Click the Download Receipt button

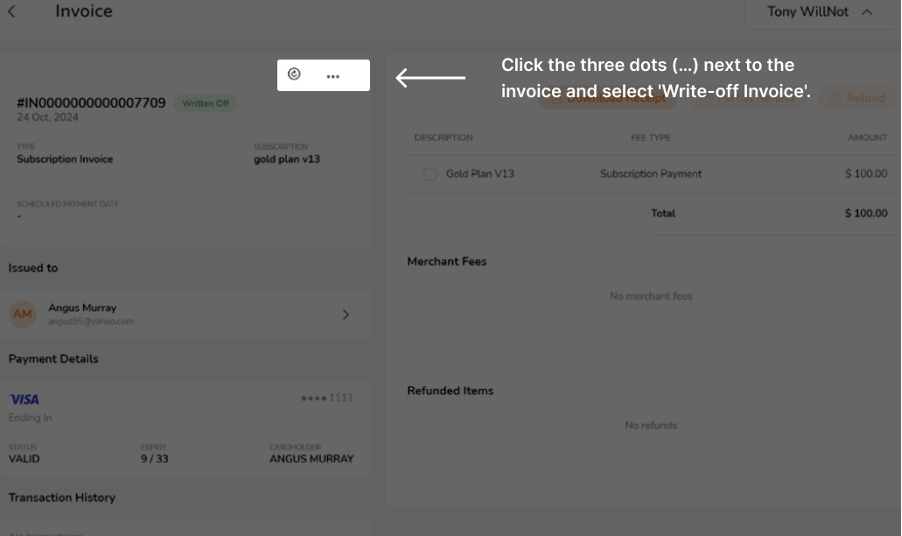[608, 98]
